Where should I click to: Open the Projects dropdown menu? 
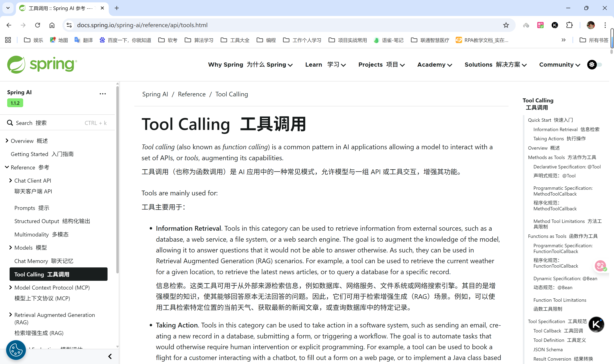point(381,64)
